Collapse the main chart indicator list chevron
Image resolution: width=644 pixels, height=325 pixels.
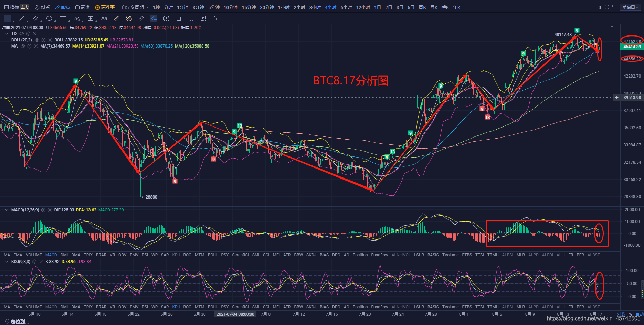(7, 34)
